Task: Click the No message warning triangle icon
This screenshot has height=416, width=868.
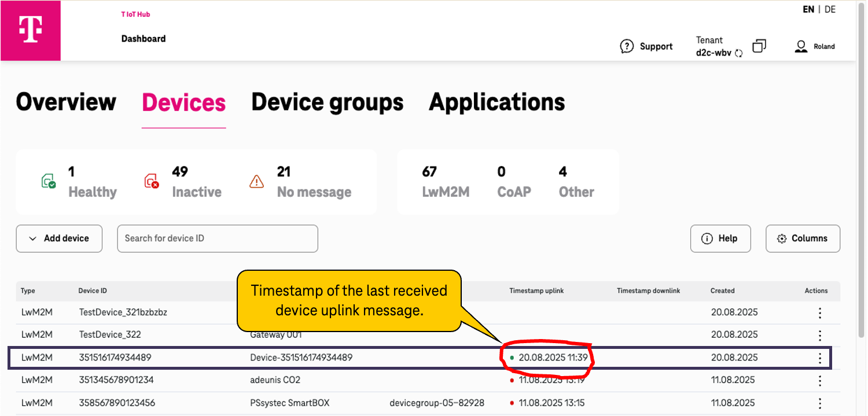Action: click(x=256, y=181)
